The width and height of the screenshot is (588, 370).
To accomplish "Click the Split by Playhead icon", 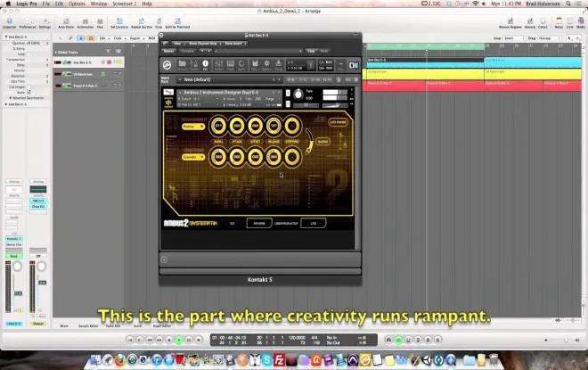I will (x=177, y=22).
